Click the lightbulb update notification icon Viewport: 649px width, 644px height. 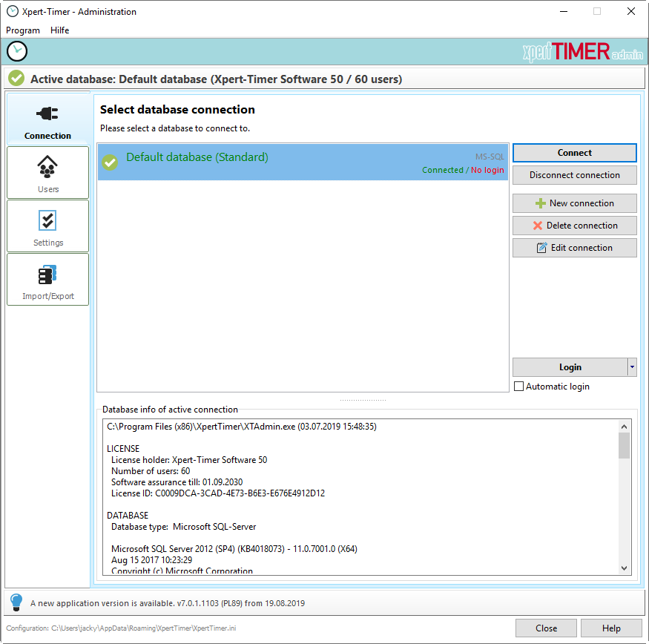point(16,602)
